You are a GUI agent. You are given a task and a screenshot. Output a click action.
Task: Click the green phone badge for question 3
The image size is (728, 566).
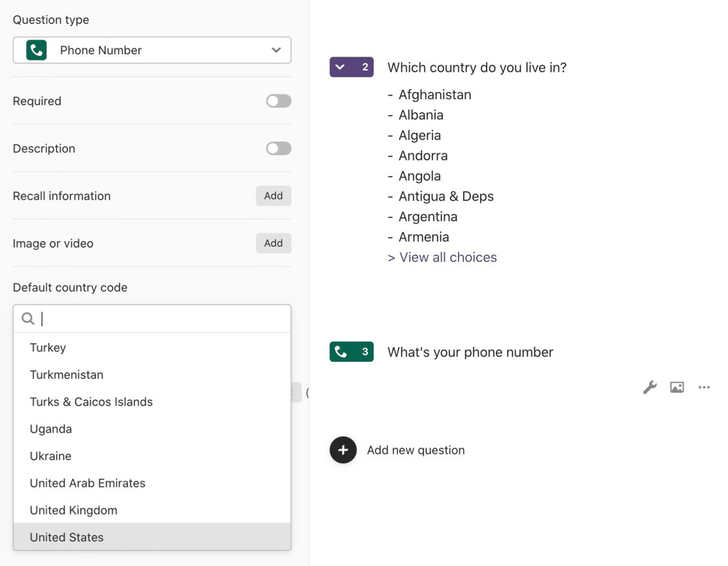coord(352,351)
